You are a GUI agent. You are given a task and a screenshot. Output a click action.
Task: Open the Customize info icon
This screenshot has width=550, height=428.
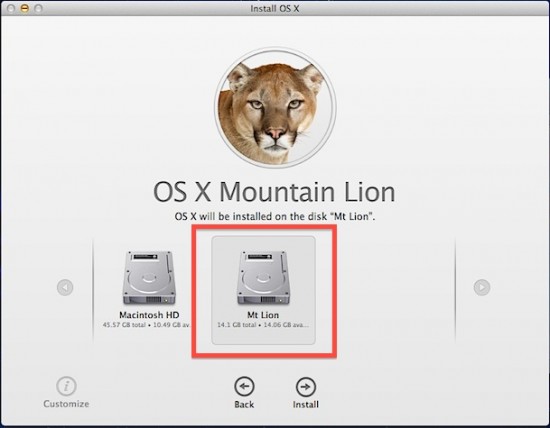point(66,386)
